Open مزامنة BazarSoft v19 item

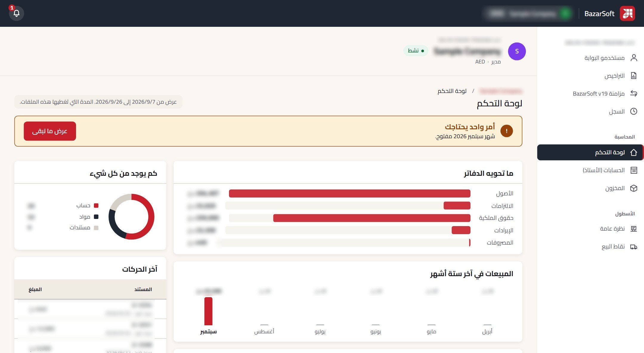click(590, 94)
